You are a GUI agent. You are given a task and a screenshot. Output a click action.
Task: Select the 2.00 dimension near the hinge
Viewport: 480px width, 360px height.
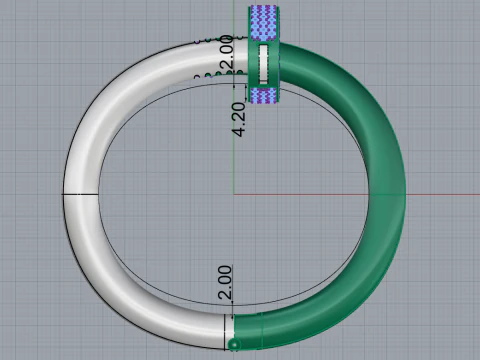[225, 282]
